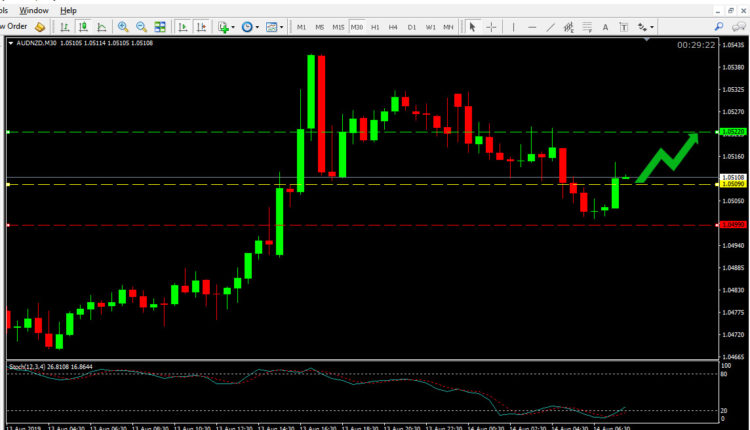Select the H1 timeframe

click(375, 27)
